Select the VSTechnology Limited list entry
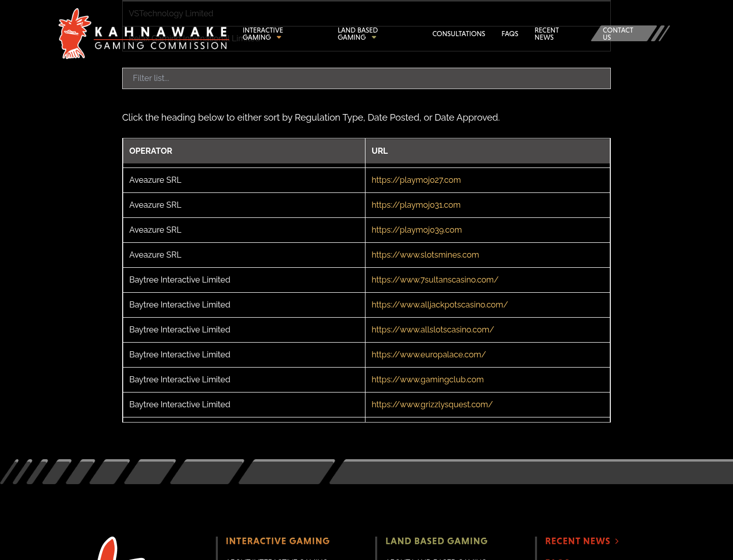 [x=366, y=14]
